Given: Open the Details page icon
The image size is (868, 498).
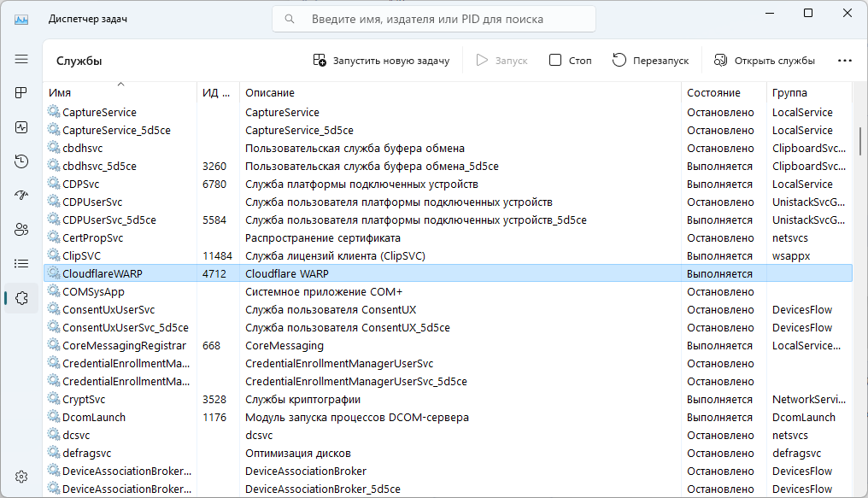Looking at the screenshot, I should click(21, 263).
